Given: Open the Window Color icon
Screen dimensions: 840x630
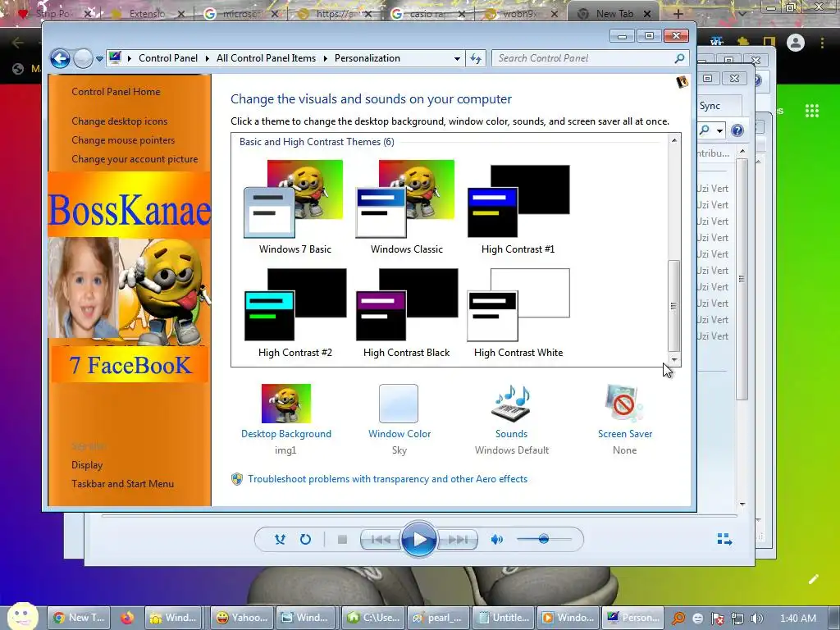Looking at the screenshot, I should point(399,404).
